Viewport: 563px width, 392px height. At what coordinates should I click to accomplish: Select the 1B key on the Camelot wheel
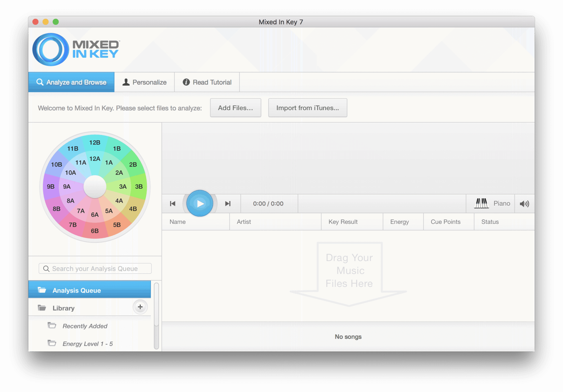coord(117,148)
